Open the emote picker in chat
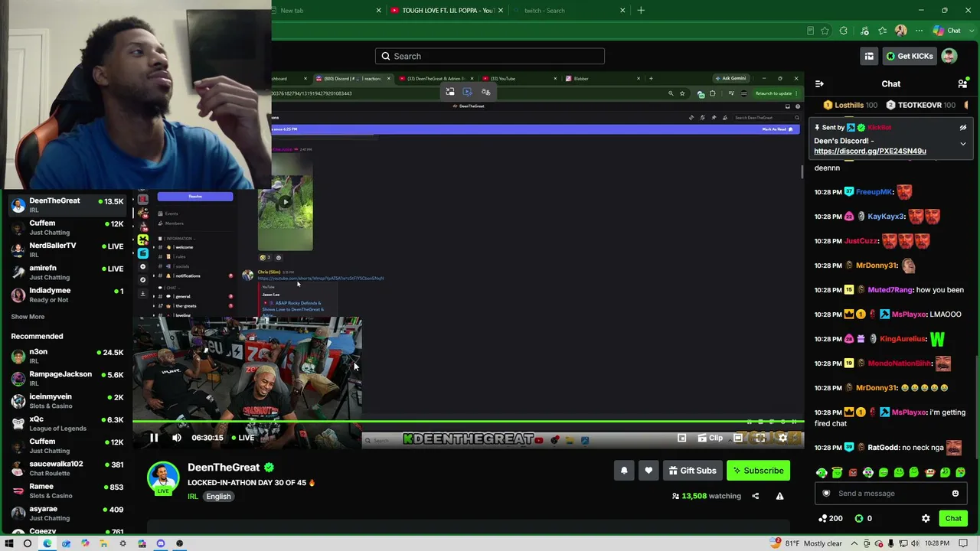 click(955, 494)
